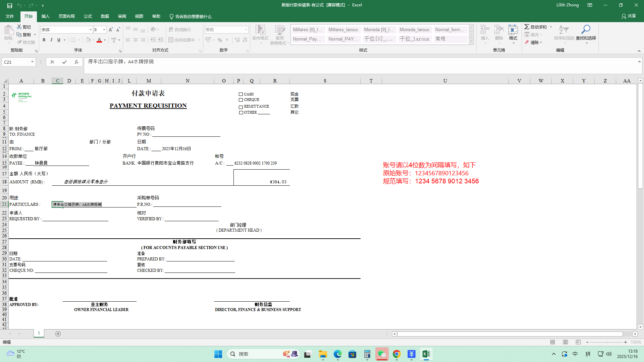Check the CHEQUE checkbox
Image resolution: width=644 pixels, height=362 pixels.
coord(241,100)
